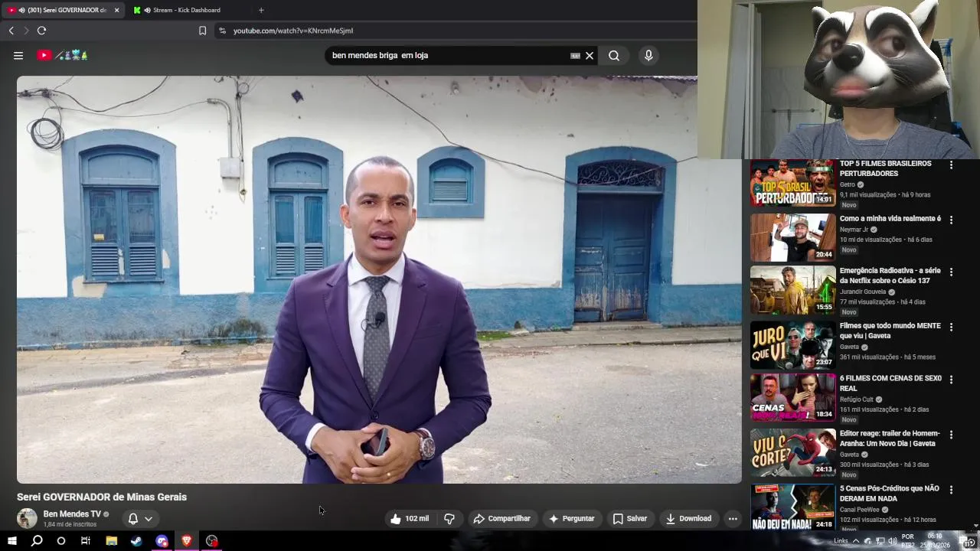The width and height of the screenshot is (980, 551).
Task: Open the YouTube guide hamburger menu
Action: click(18, 55)
